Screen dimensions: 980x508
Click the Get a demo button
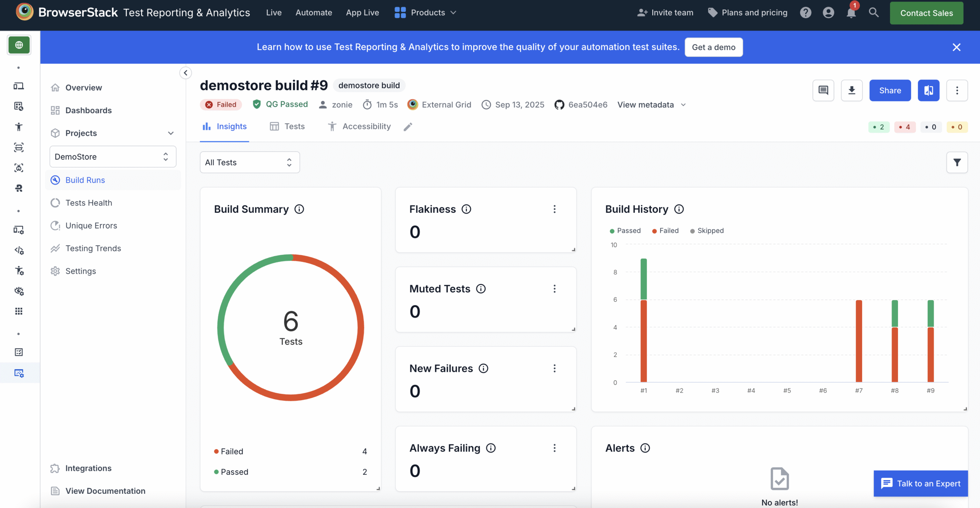pyautogui.click(x=713, y=47)
